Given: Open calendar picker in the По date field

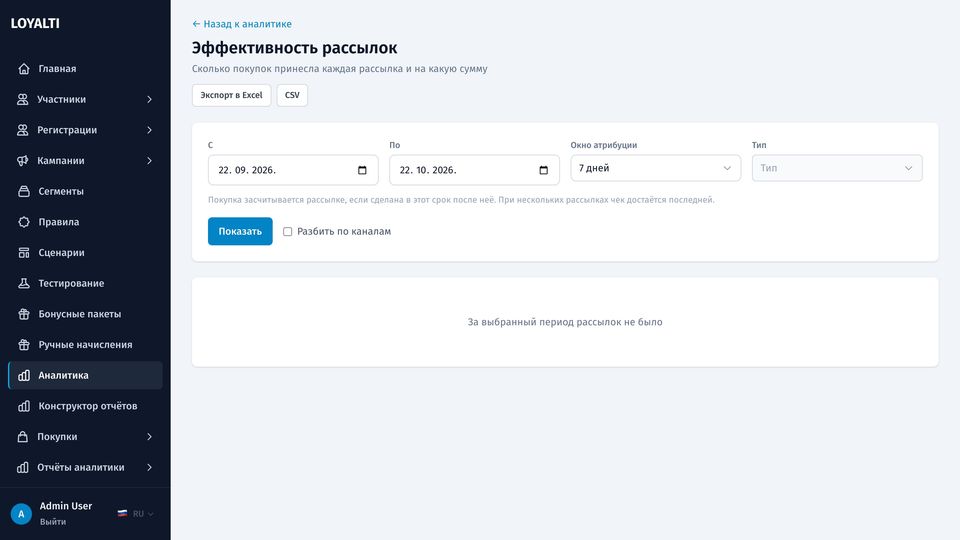Looking at the screenshot, I should coord(543,170).
